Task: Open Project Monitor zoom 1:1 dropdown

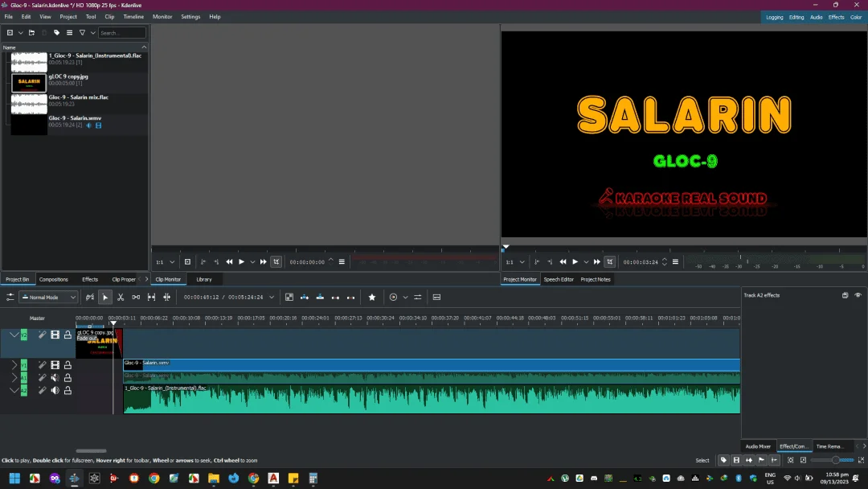Action: click(515, 262)
